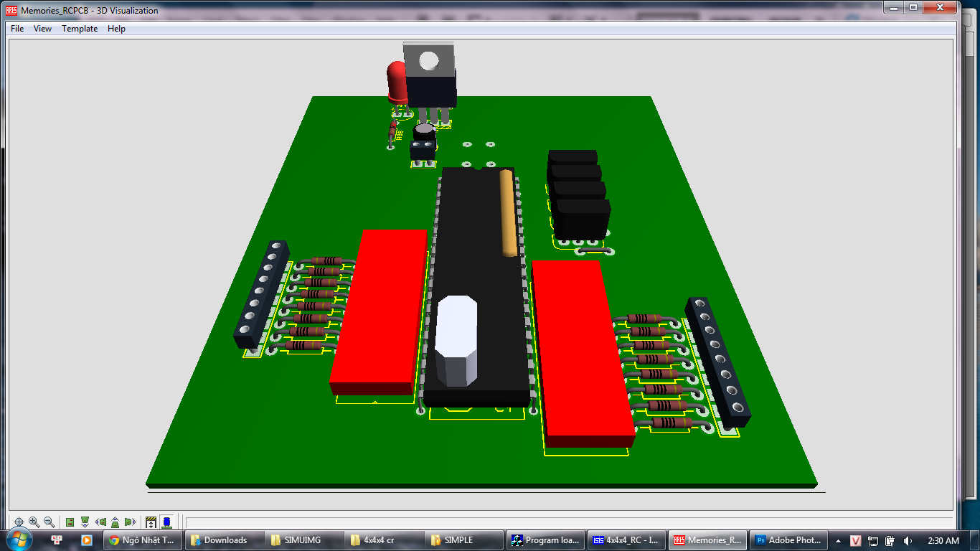Click the right black pin header
This screenshot has width=980, height=551.
click(718, 362)
